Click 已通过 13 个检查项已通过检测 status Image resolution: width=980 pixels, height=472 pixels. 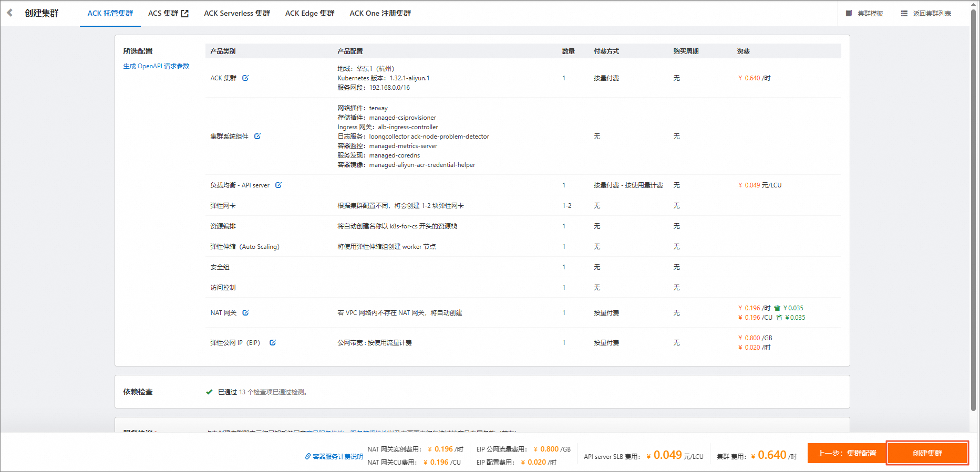262,392
